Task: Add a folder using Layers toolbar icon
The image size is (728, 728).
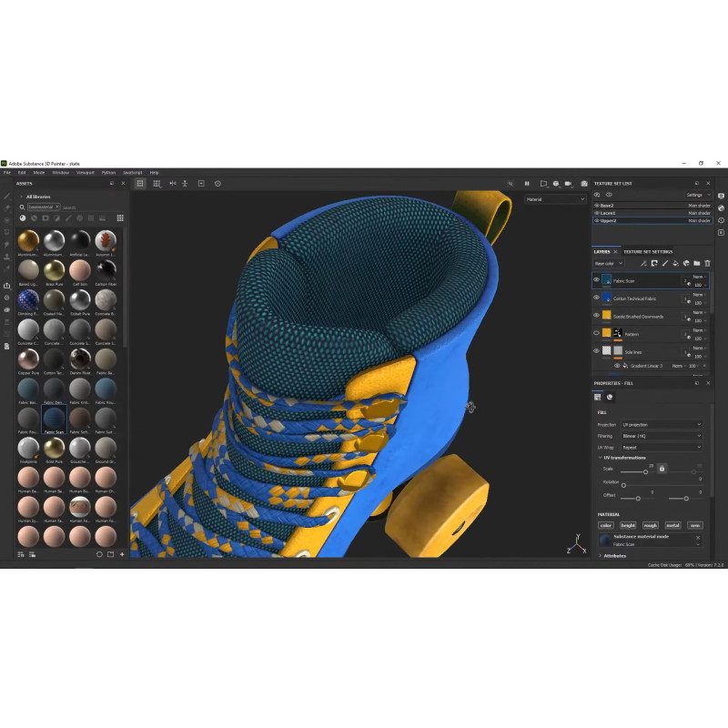Action: 696,263
